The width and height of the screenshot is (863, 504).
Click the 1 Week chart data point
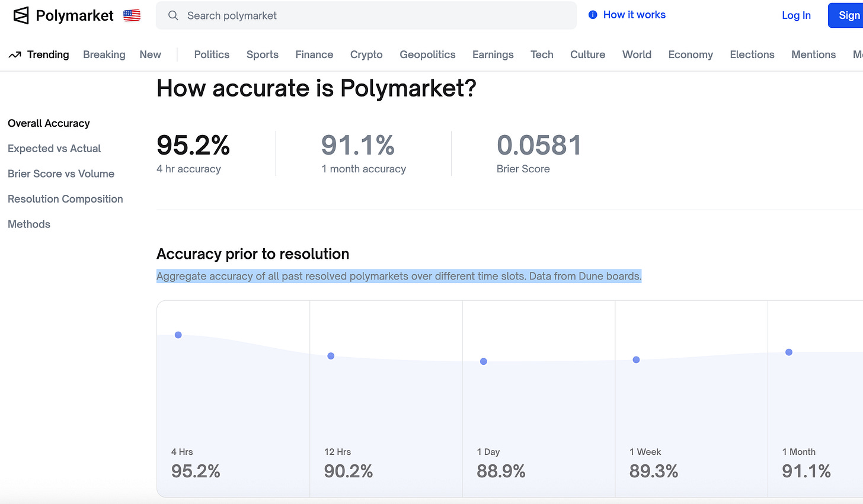point(636,359)
